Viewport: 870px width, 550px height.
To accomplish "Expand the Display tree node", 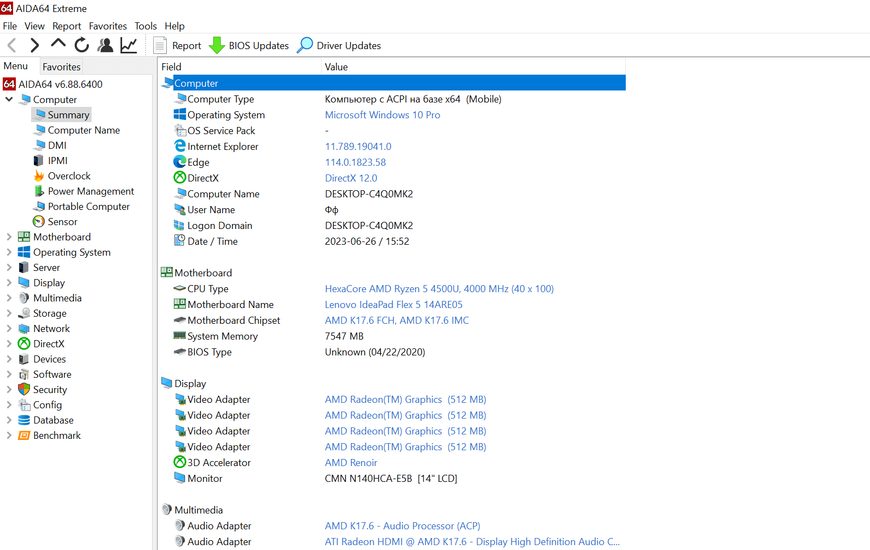I will 9,282.
